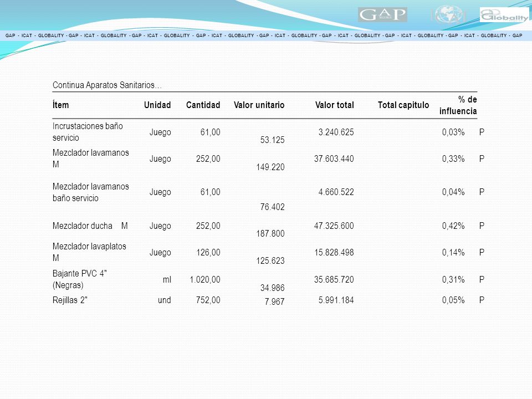Select the heading 'Continua Aparatos Sanitarios…'

click(107, 85)
